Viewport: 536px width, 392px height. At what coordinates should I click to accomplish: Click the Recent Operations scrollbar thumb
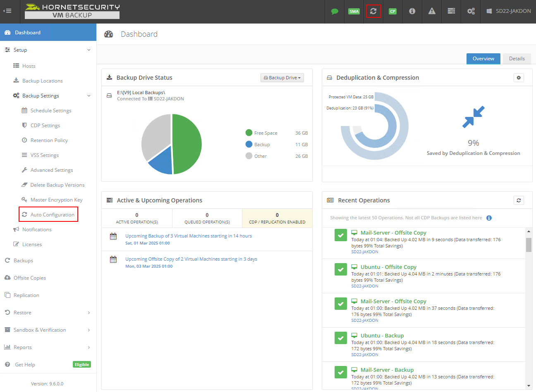coord(529,245)
